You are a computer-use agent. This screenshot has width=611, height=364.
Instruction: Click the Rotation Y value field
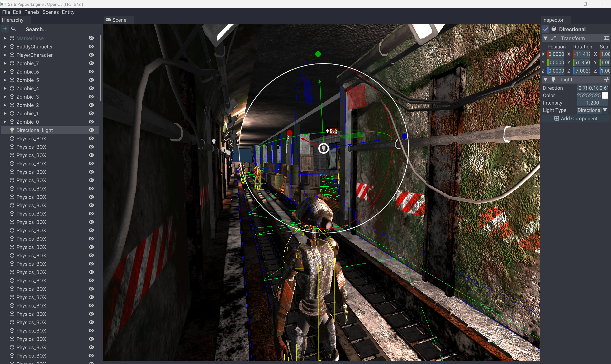(581, 62)
